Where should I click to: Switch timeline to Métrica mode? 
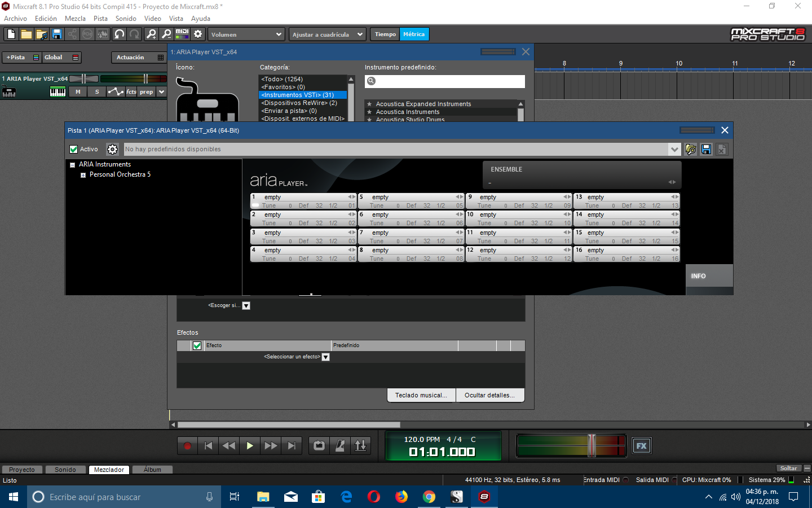pos(414,34)
